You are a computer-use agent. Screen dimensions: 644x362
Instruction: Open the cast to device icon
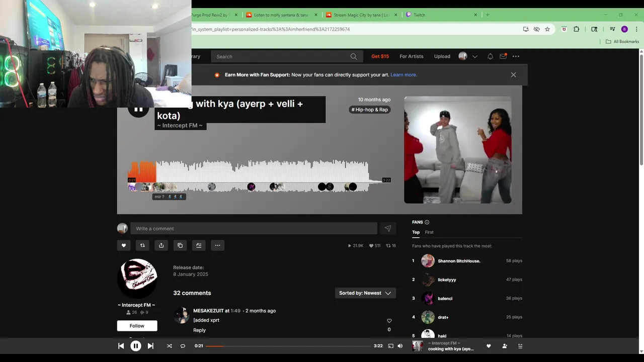[x=390, y=346]
